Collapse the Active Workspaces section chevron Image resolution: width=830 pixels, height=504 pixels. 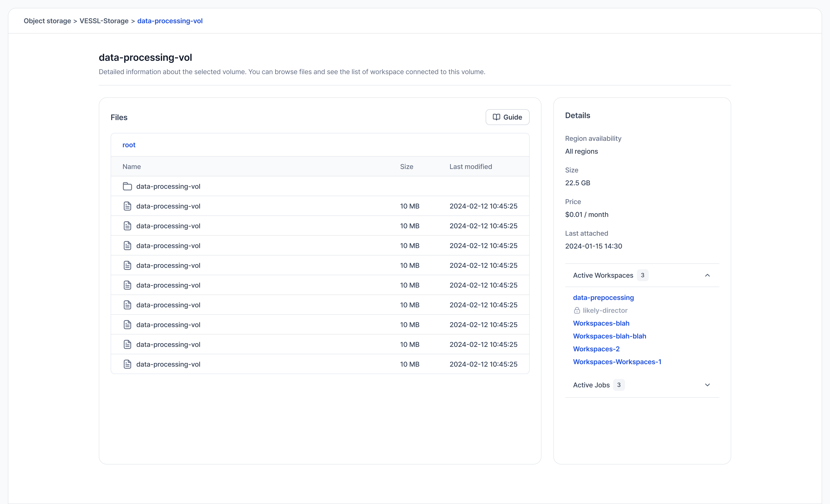707,275
